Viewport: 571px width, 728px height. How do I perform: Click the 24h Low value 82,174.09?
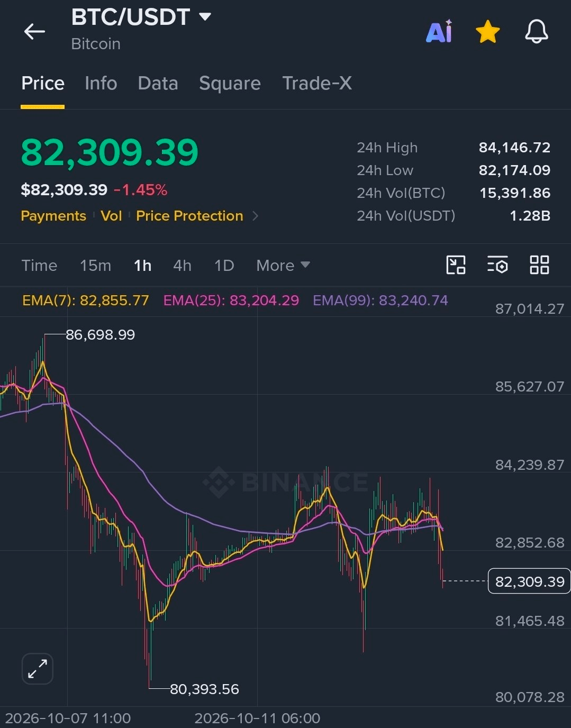(x=514, y=170)
